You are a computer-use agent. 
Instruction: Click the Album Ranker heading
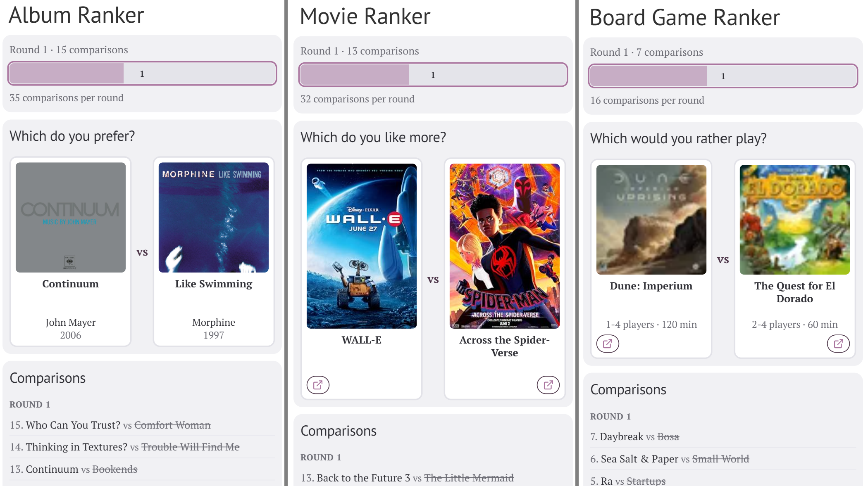point(76,15)
